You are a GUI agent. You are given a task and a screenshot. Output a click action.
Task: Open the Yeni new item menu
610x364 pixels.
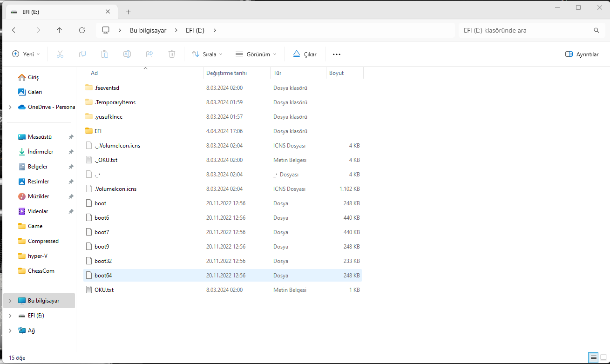point(26,54)
